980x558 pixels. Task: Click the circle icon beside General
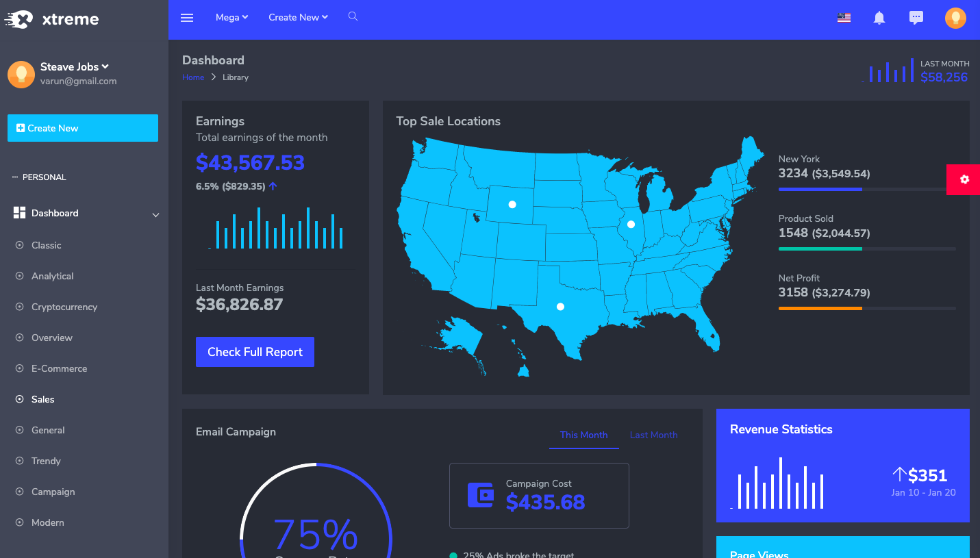[x=19, y=430]
